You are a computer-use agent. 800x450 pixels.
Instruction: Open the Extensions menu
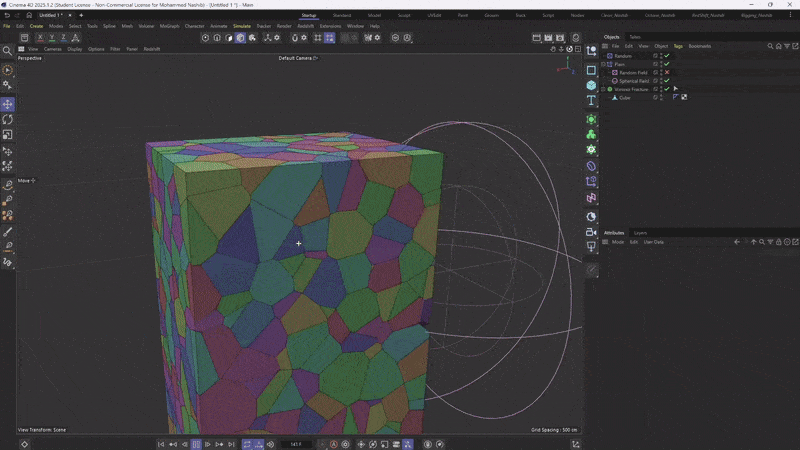(330, 26)
